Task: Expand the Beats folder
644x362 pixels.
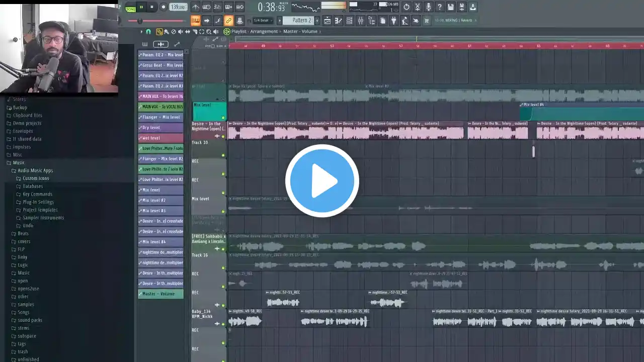Action: point(20,234)
